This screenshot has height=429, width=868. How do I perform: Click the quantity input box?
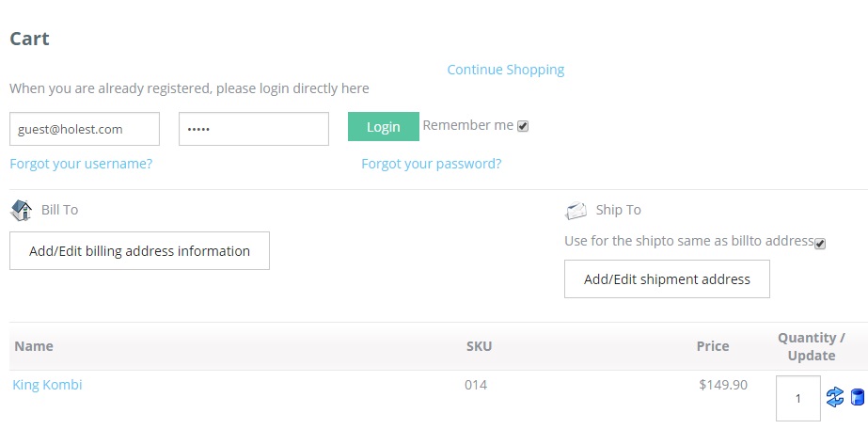coord(797,398)
